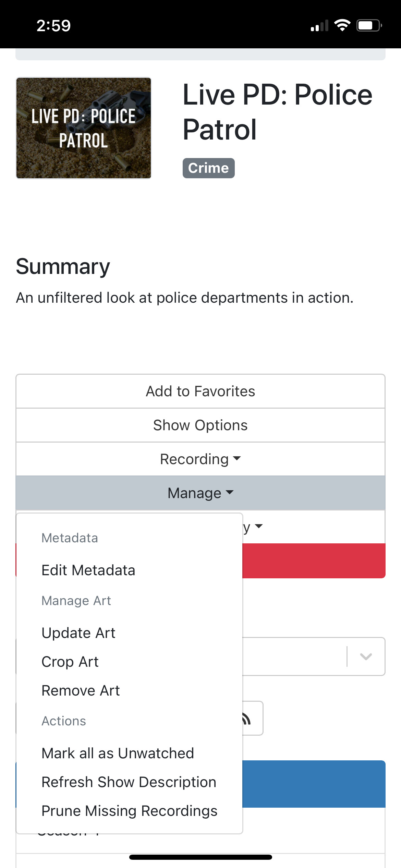This screenshot has width=401, height=868.
Task: Click the Live PD show artwork thumbnail
Action: [x=84, y=128]
